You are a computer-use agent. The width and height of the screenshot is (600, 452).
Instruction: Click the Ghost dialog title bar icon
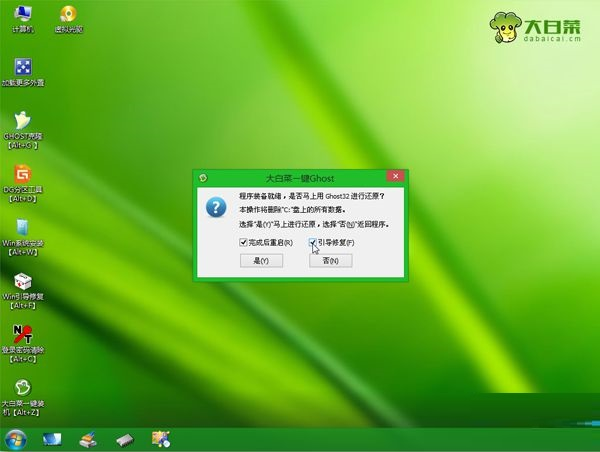pos(203,177)
